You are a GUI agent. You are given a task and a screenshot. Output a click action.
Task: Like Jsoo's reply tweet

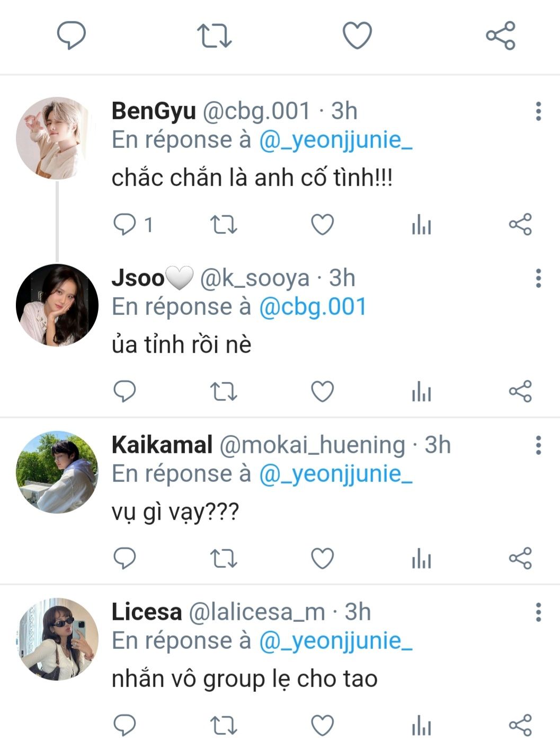click(322, 392)
